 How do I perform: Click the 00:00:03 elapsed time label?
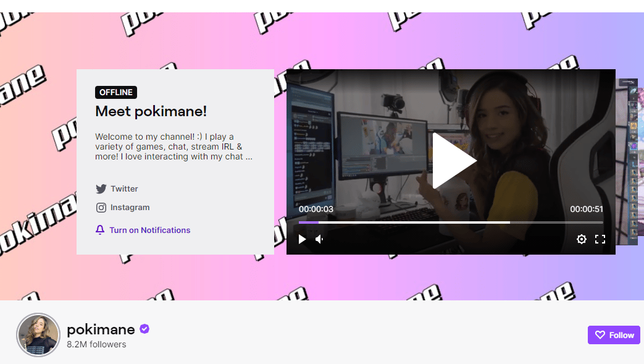click(316, 209)
